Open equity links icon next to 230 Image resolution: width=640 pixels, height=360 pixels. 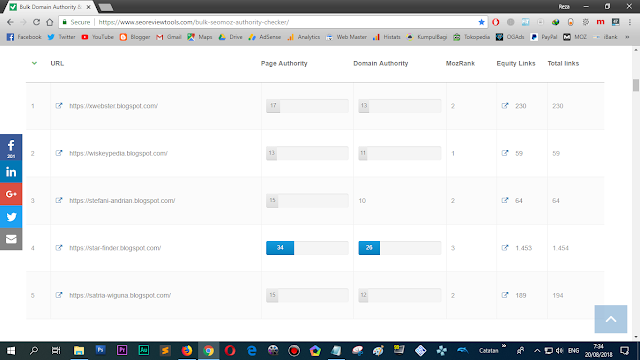coord(505,106)
